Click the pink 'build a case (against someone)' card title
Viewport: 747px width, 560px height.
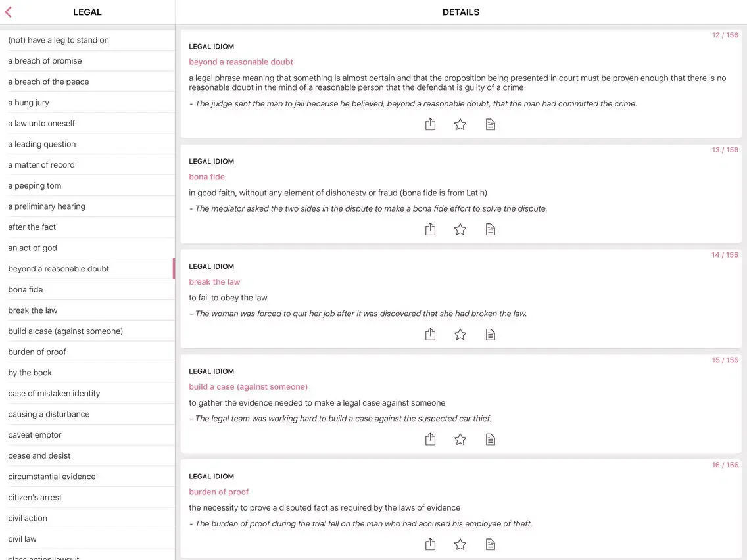[248, 386]
